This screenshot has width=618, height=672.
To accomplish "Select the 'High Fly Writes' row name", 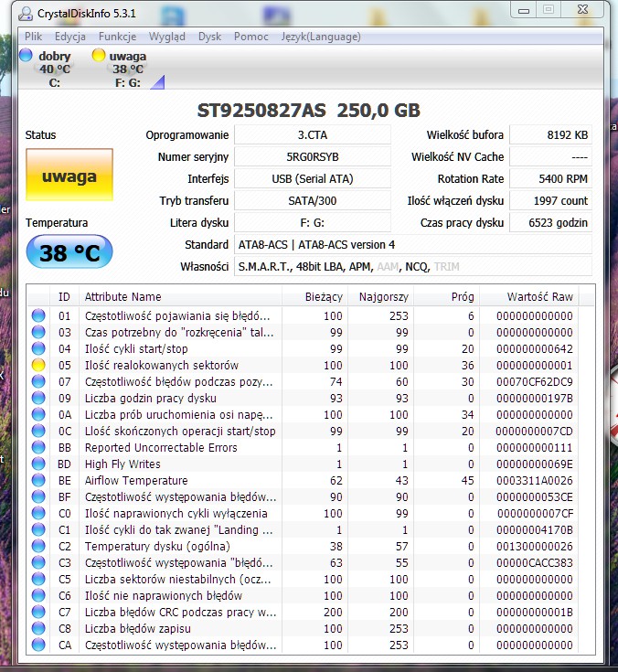I will pyautogui.click(x=123, y=464).
